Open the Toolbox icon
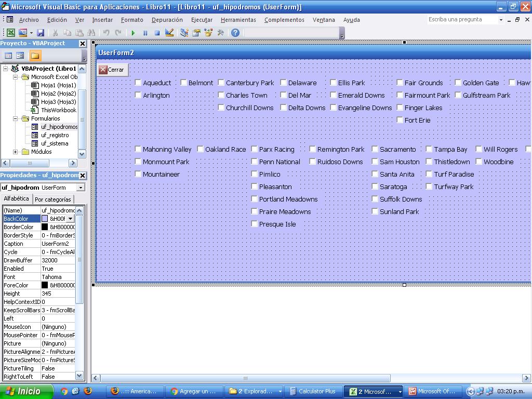Image resolution: width=532 pixels, height=399 pixels. click(220, 33)
